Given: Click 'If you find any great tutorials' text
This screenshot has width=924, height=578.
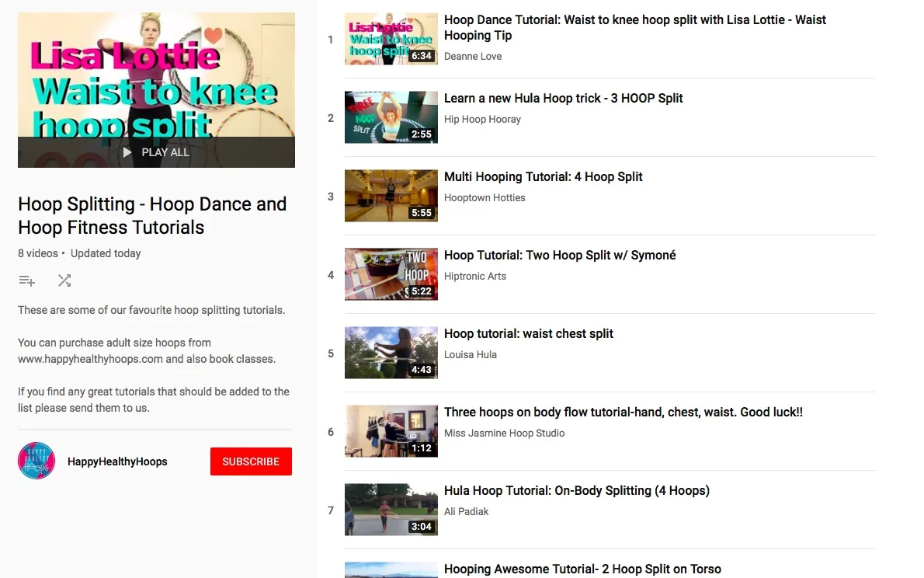Looking at the screenshot, I should pyautogui.click(x=153, y=400).
